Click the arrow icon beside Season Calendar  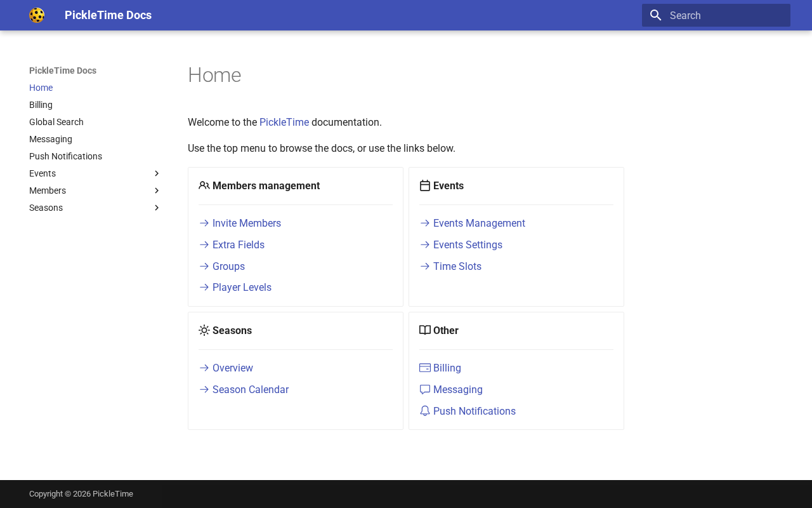coord(204,390)
